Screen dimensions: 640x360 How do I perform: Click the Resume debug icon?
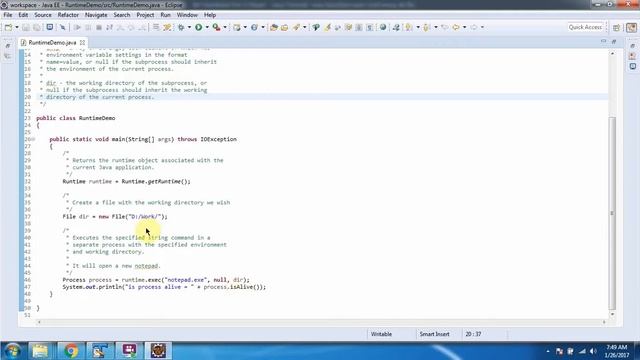click(77, 27)
